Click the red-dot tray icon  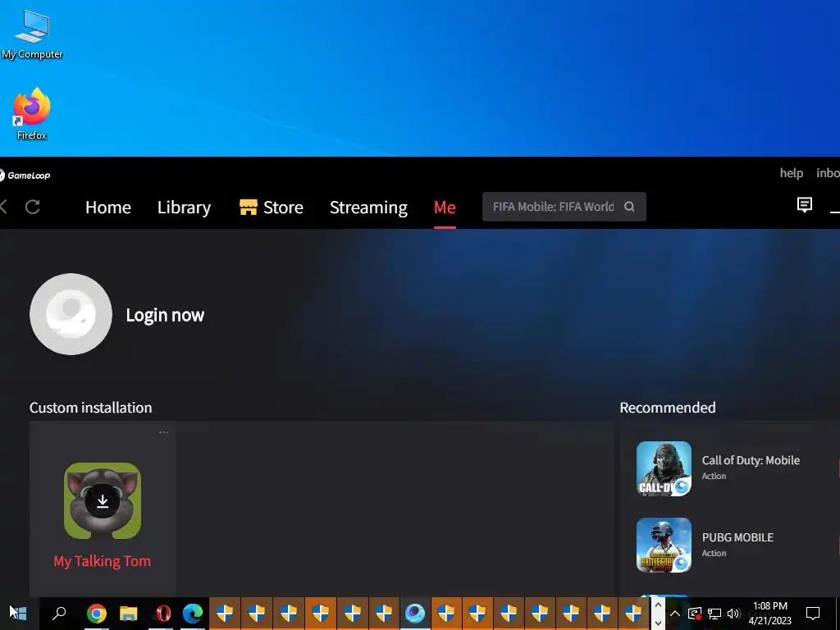click(x=694, y=614)
